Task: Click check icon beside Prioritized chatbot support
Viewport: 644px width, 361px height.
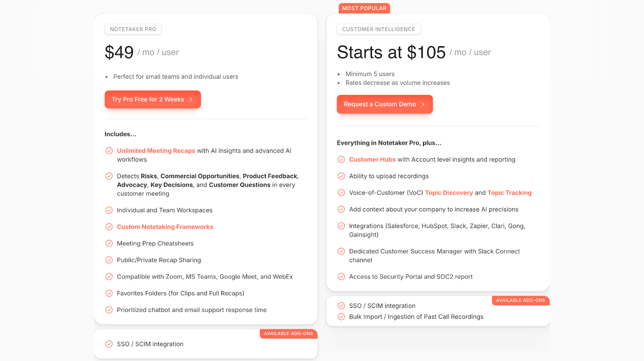Action: click(109, 310)
